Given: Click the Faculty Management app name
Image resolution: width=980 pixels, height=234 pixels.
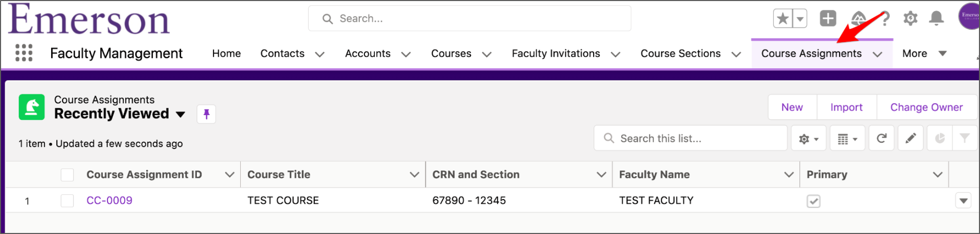Looking at the screenshot, I should [x=116, y=53].
